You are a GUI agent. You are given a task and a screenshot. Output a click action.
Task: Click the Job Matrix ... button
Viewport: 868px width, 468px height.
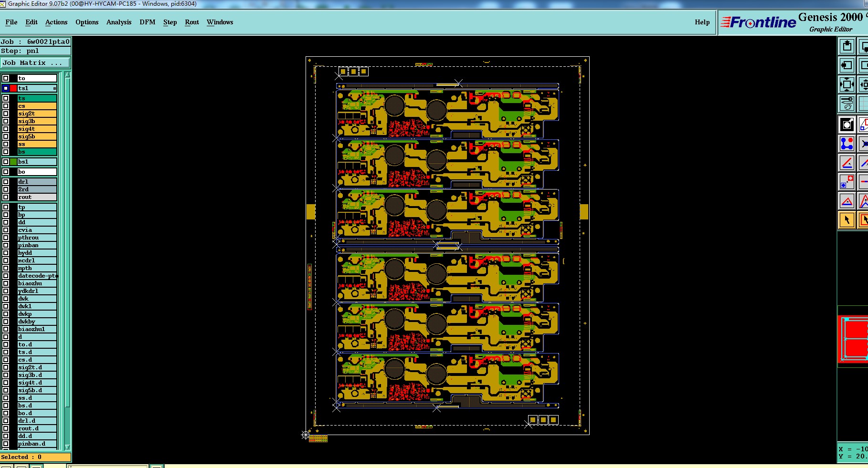coord(36,62)
